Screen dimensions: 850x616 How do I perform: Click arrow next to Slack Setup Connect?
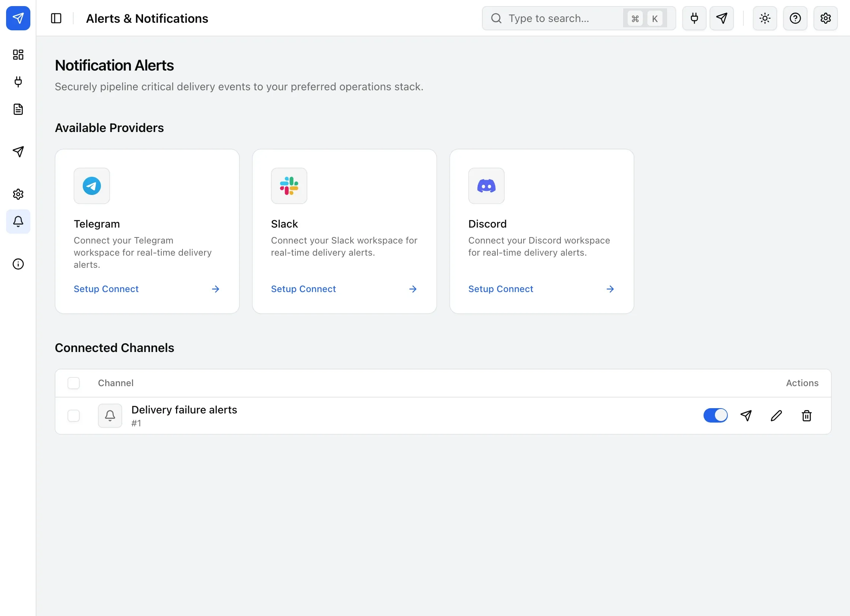coord(413,289)
